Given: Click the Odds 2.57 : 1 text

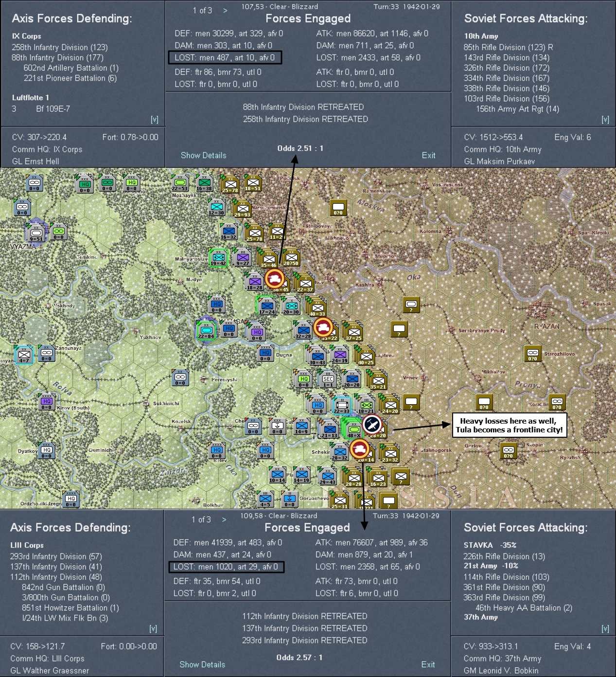Looking at the screenshot, I should 299,658.
